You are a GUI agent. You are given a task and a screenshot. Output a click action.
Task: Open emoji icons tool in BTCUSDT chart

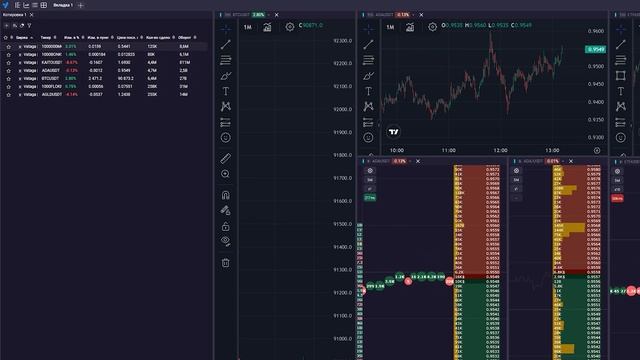point(225,138)
